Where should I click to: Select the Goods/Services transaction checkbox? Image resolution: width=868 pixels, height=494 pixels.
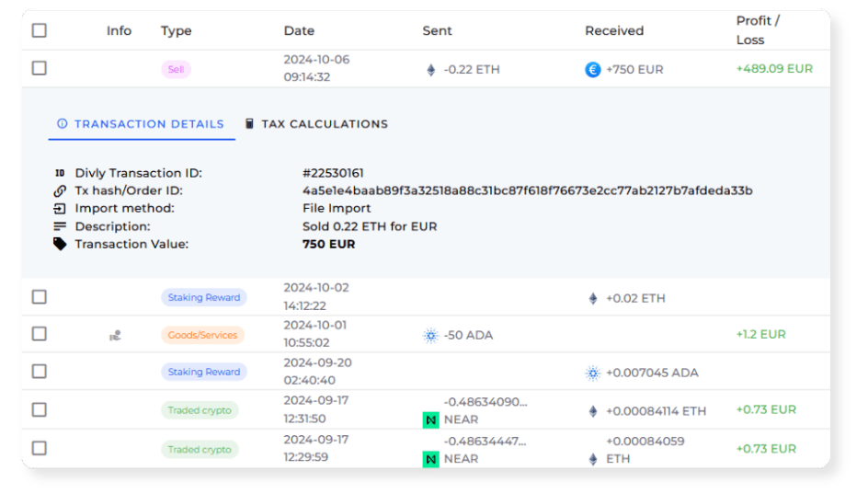tap(39, 334)
